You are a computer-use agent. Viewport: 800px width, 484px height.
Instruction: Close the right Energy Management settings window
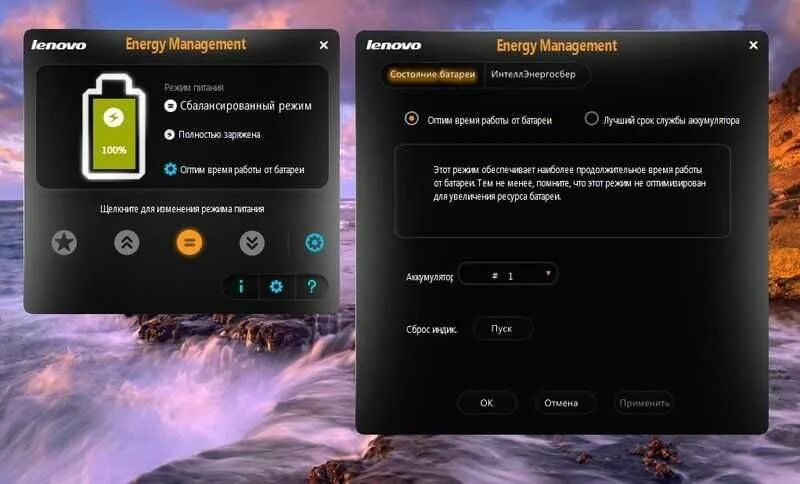pos(753,45)
